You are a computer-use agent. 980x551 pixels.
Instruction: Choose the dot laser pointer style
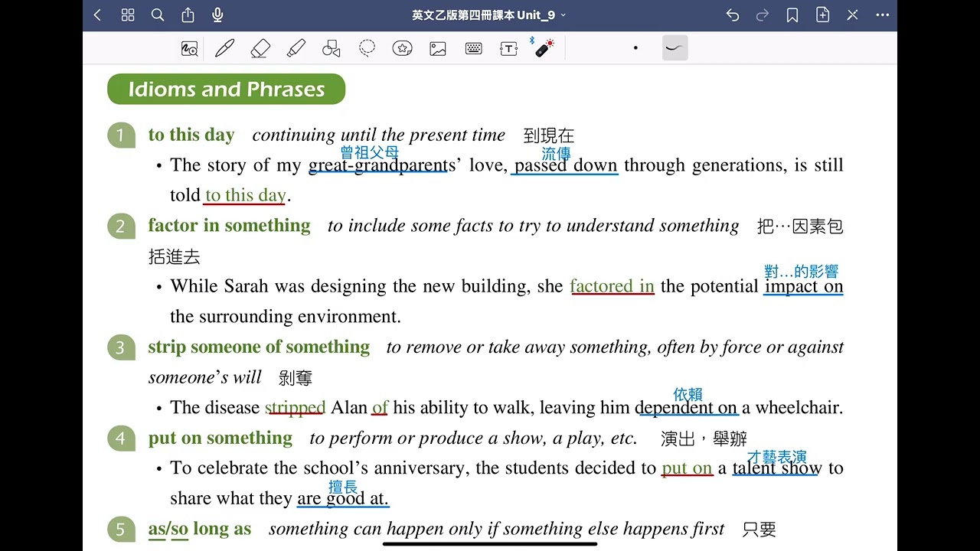pos(635,48)
